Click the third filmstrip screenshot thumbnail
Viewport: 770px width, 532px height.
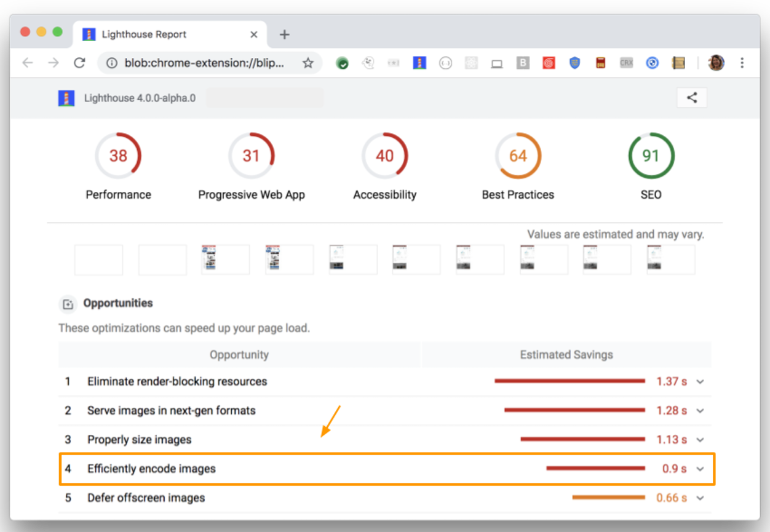[226, 260]
